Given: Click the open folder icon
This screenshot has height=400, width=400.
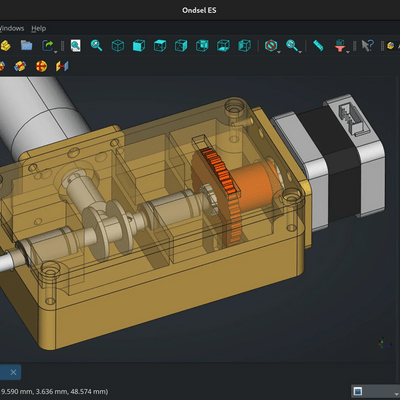Looking at the screenshot, I should 26,45.
